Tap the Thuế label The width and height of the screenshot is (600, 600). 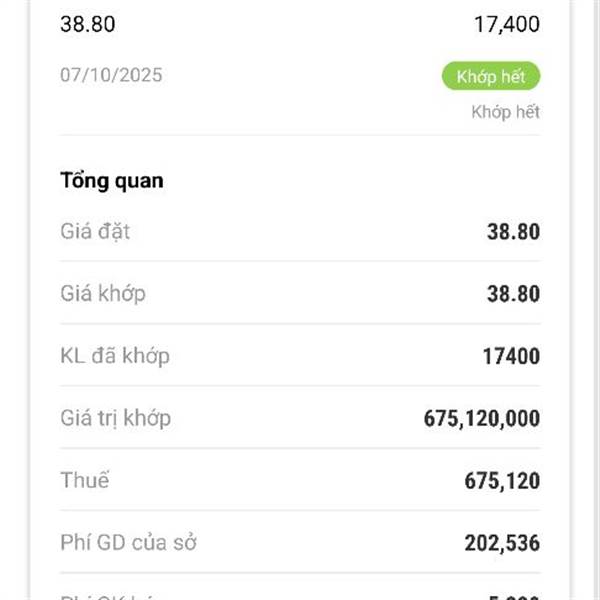[85, 480]
